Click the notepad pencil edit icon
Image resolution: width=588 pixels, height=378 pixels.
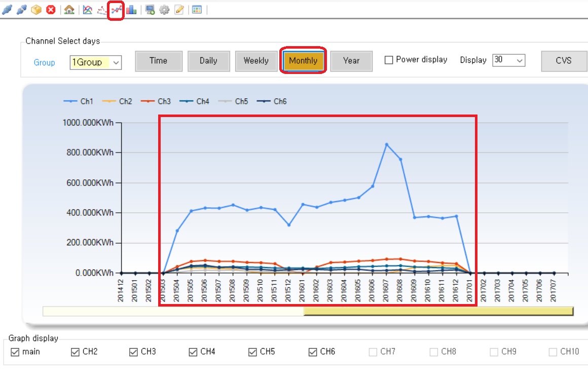pos(179,10)
